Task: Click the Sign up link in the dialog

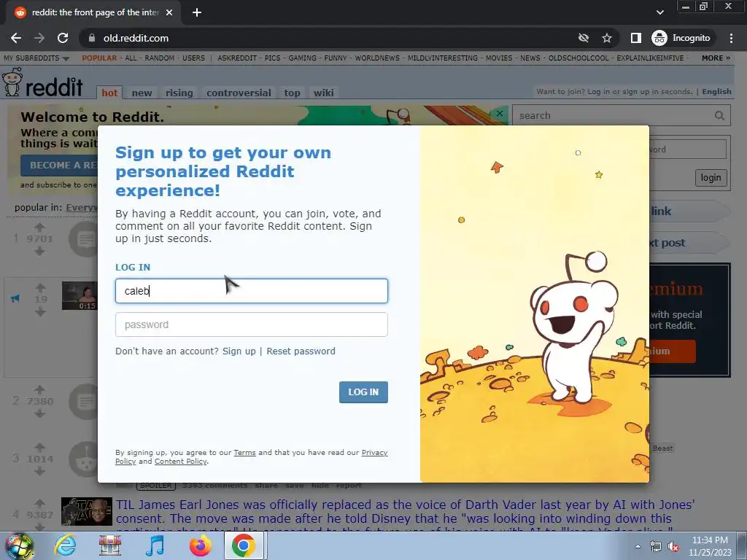Action: point(239,351)
